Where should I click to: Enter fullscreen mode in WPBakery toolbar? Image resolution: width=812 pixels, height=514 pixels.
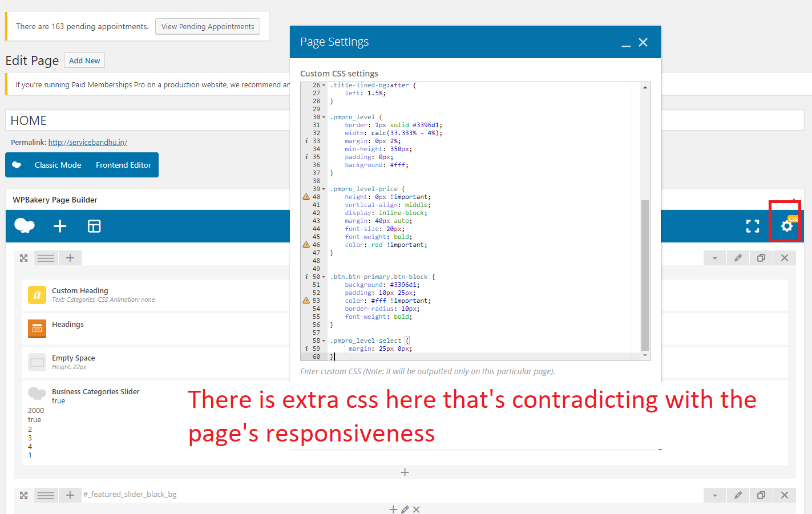click(x=752, y=226)
